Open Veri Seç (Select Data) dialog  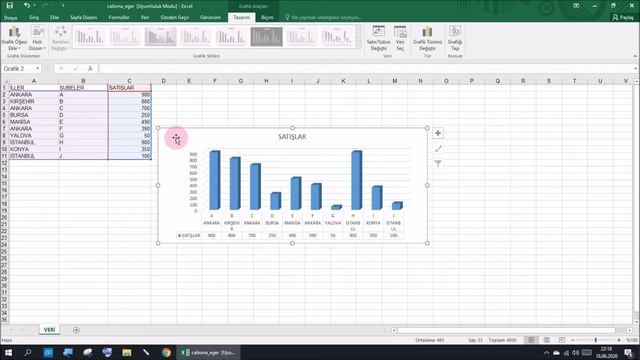pyautogui.click(x=400, y=38)
